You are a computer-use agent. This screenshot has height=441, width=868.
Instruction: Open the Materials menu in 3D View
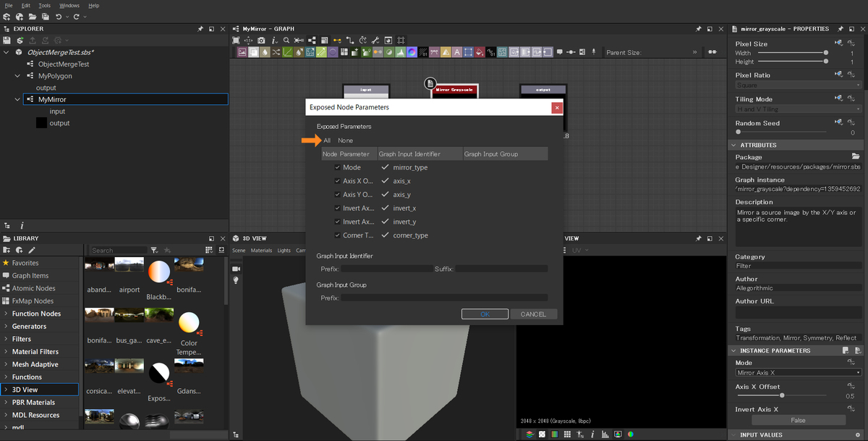click(x=261, y=251)
